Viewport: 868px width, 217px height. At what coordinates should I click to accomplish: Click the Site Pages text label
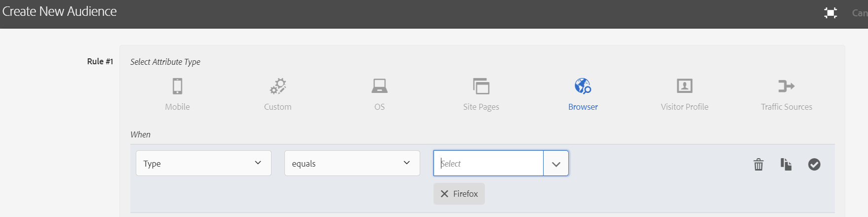(481, 107)
